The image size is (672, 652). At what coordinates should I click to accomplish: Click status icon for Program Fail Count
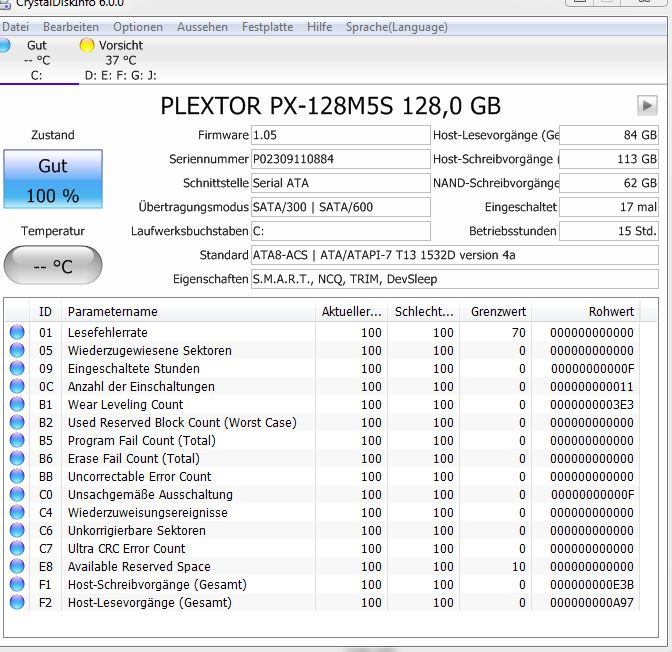pos(17,440)
